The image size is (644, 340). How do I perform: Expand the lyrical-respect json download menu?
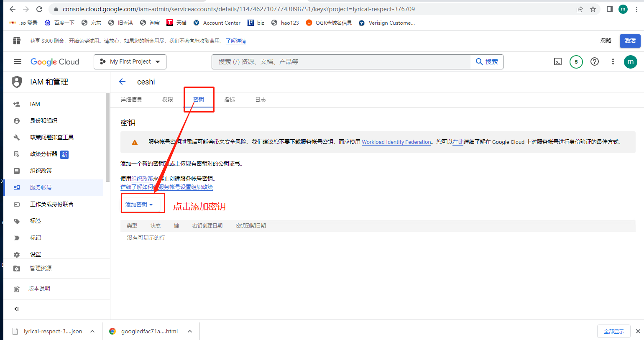click(x=92, y=331)
